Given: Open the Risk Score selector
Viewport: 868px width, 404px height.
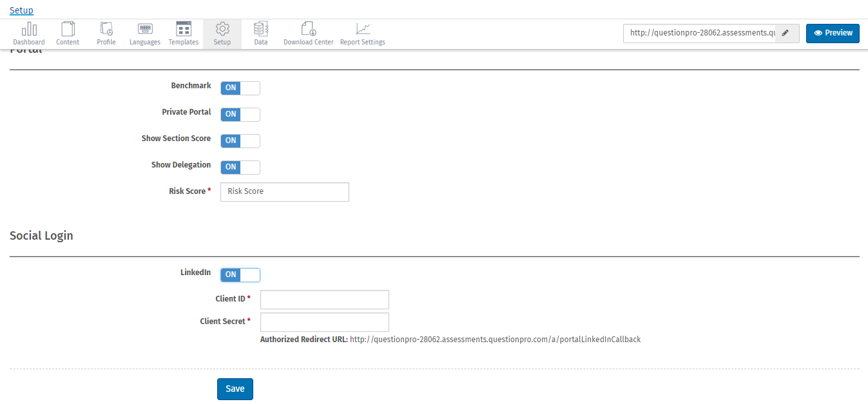Looking at the screenshot, I should pyautogui.click(x=284, y=191).
